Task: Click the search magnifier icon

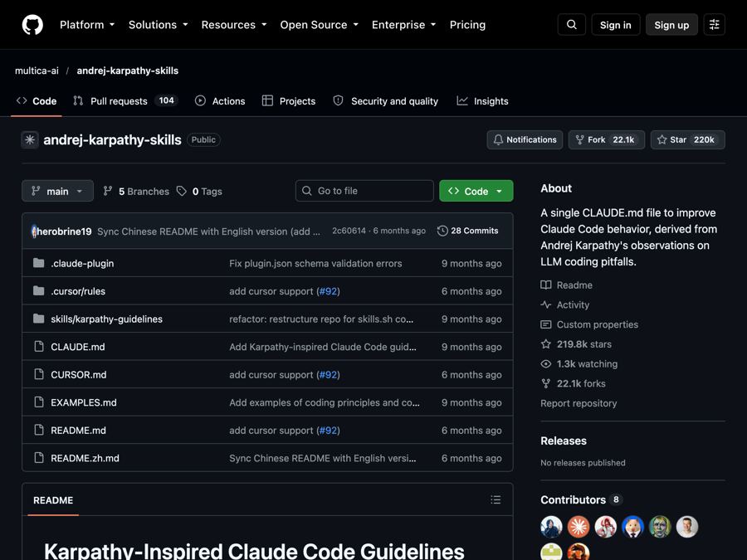Action: (x=572, y=25)
